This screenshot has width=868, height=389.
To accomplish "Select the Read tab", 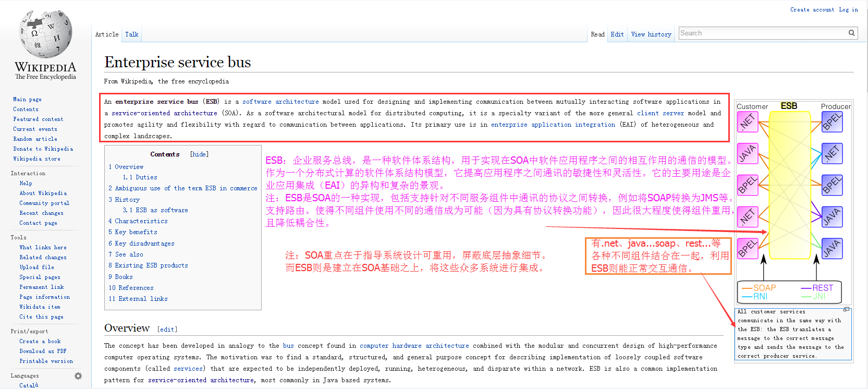I will (x=597, y=34).
